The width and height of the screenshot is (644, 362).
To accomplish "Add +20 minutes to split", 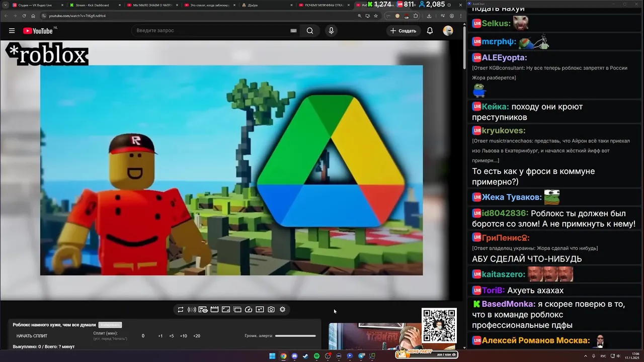I will pos(196,336).
